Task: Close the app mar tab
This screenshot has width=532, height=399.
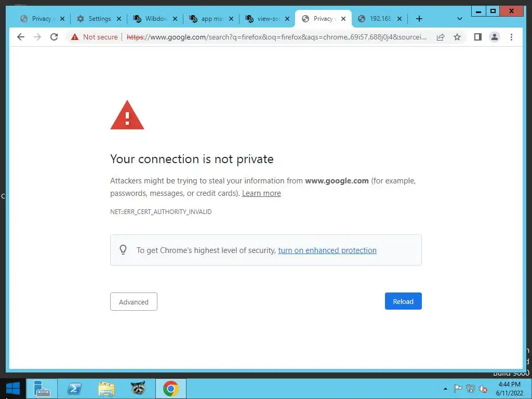Action: point(231,19)
